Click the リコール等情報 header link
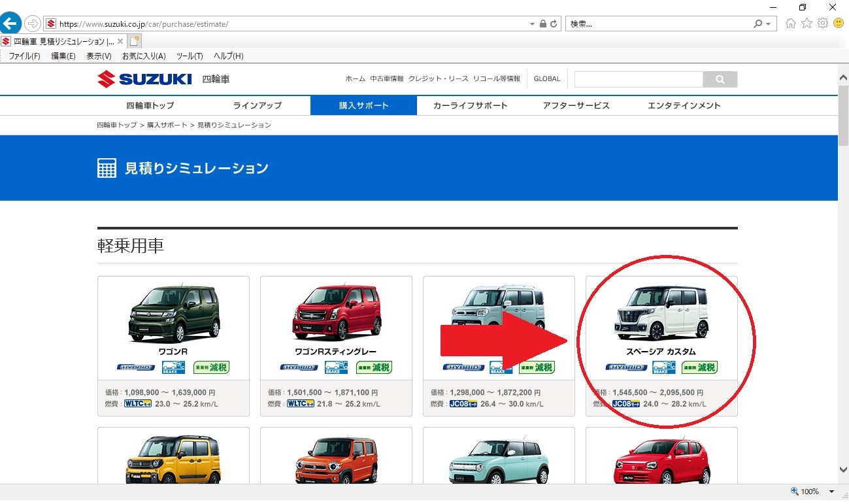 tap(497, 78)
